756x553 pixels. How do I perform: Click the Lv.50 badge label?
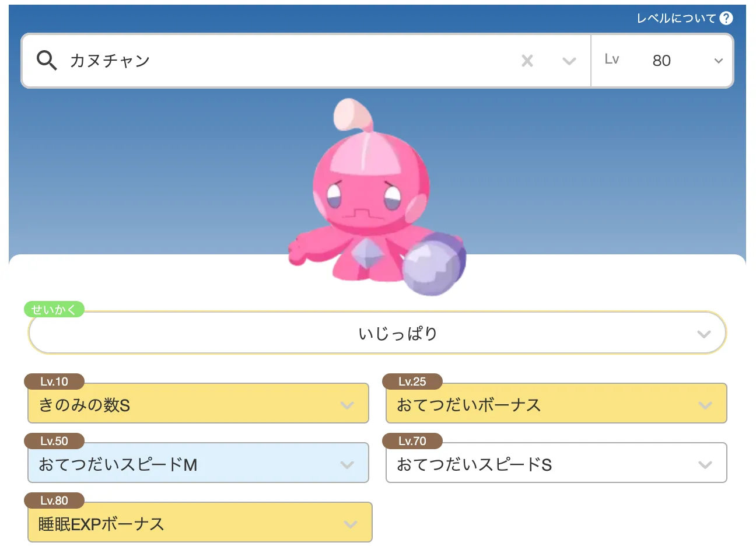click(54, 441)
